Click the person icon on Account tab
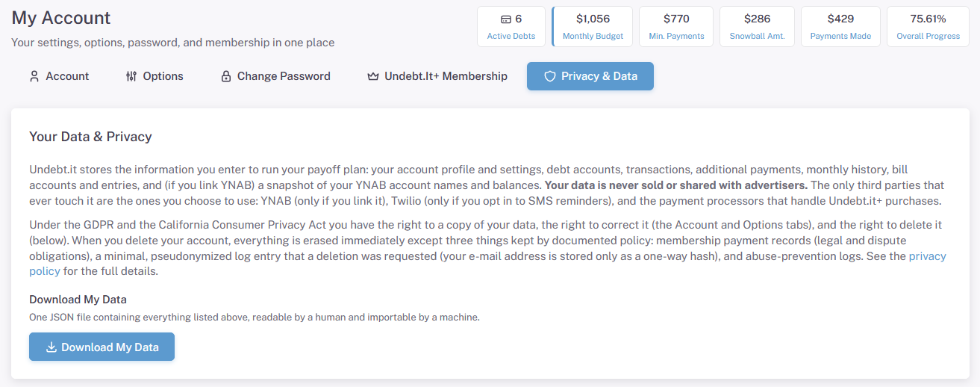The image size is (980, 387). coord(34,76)
